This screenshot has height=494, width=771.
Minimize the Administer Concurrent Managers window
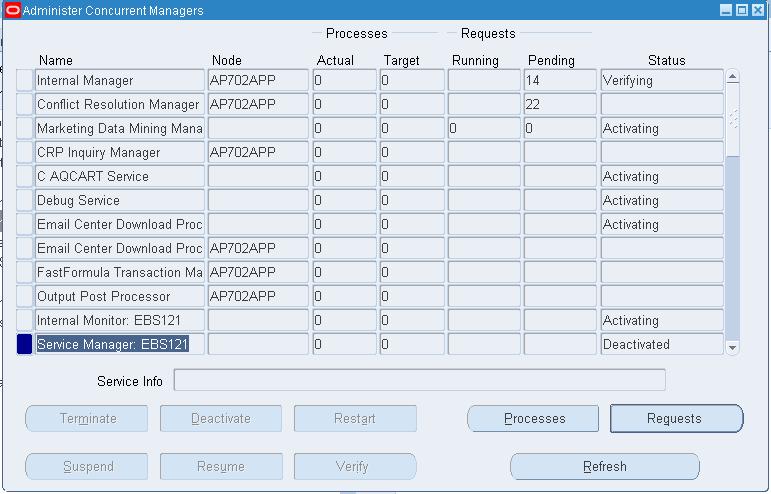[727, 10]
